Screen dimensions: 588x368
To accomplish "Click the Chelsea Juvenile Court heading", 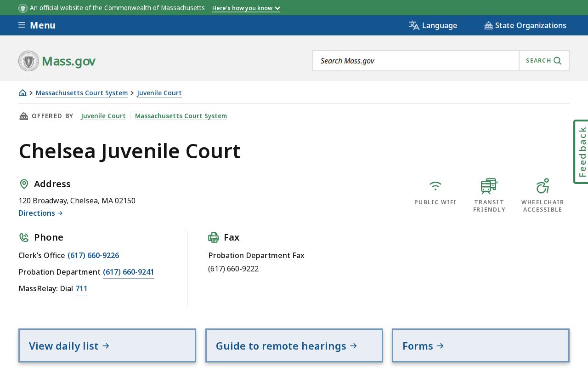I will (130, 151).
